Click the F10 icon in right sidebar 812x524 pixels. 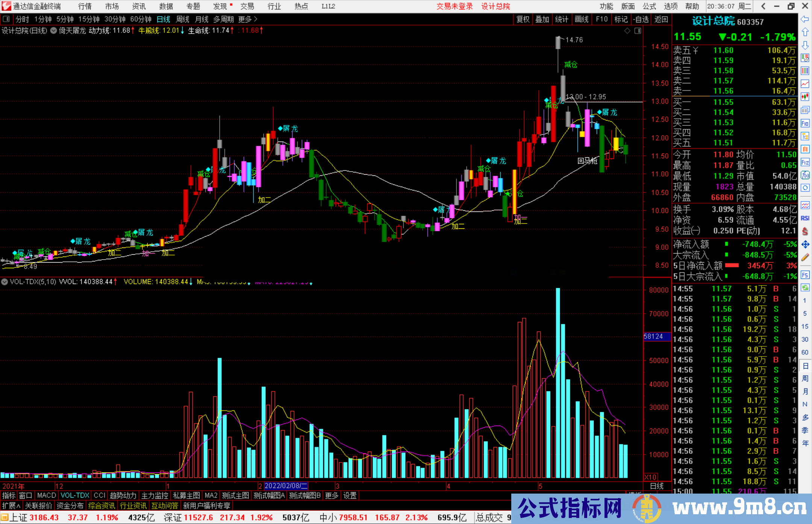(805, 123)
